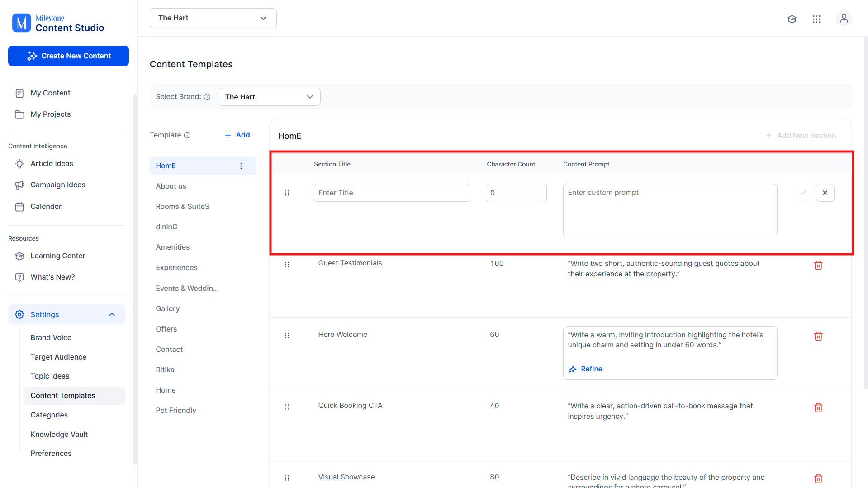The image size is (868, 488).
Task: Open the top The Hart property dropdown
Action: [213, 18]
